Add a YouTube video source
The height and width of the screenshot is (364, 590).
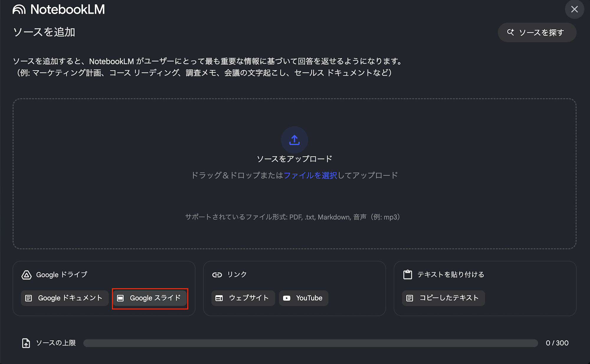[304, 298]
